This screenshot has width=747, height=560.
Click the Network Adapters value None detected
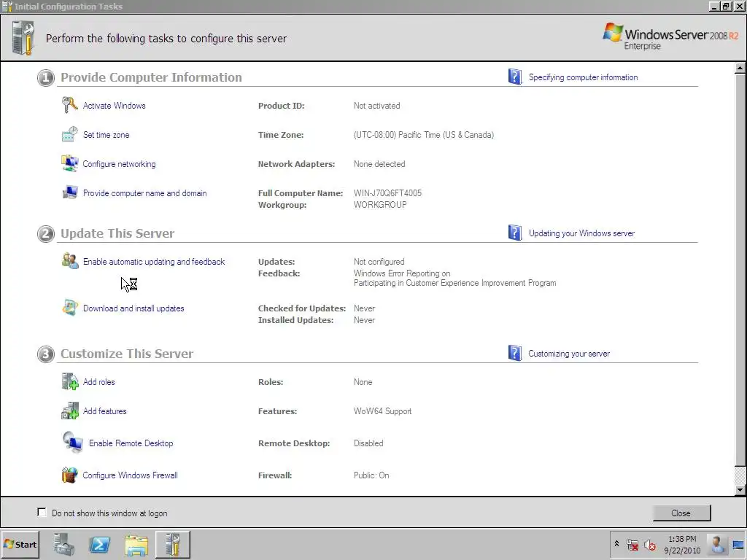[x=379, y=164]
